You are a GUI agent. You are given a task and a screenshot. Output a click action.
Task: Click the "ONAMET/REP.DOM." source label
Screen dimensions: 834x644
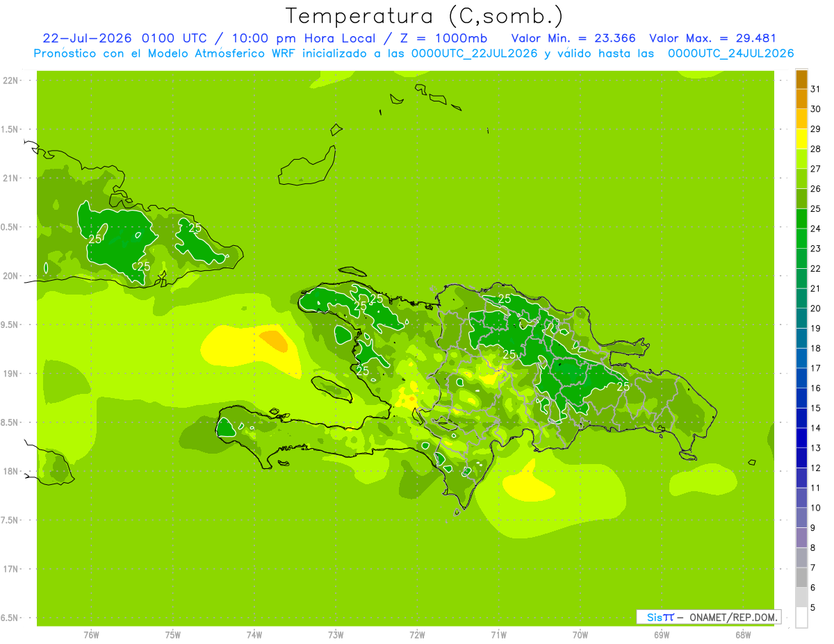point(733,617)
